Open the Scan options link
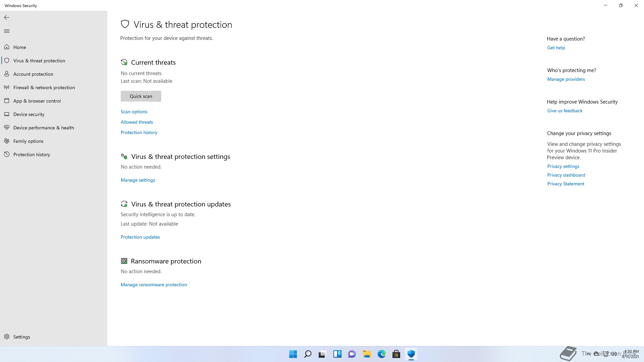This screenshot has width=644, height=362. point(134,112)
